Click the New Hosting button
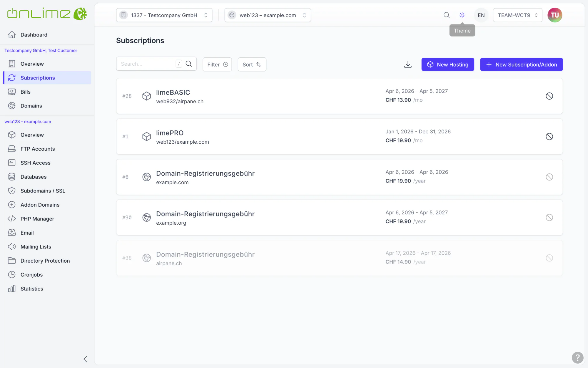This screenshot has width=588, height=368. [447, 64]
